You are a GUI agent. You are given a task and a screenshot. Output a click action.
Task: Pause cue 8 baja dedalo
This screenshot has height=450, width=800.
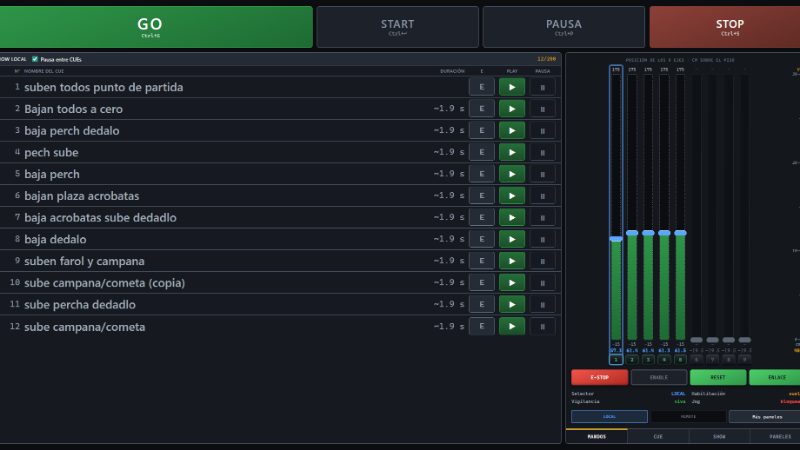click(x=542, y=239)
